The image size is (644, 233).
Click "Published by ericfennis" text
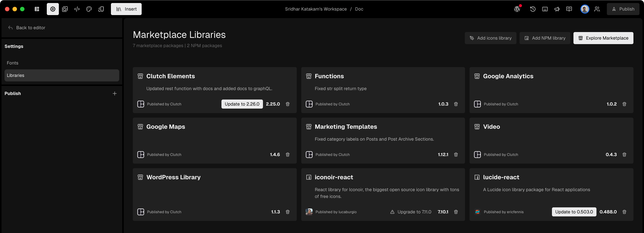coord(503,212)
